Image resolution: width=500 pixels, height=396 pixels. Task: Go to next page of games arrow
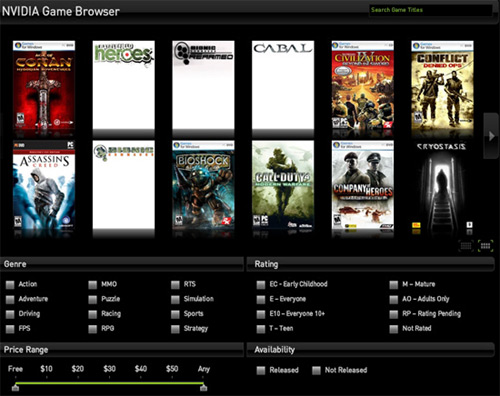click(x=492, y=136)
